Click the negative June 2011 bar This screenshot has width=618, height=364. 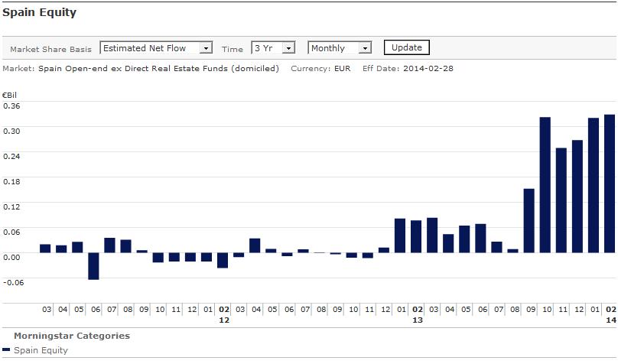tap(93, 266)
